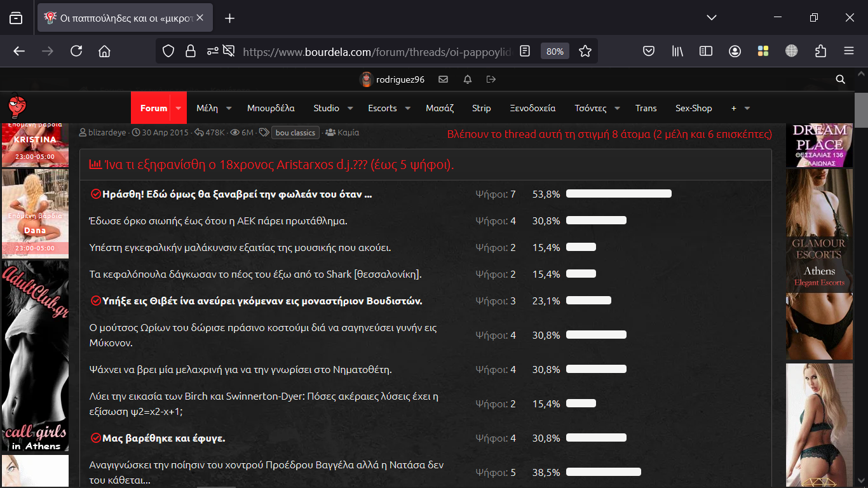Open the Sex-Shop menu item
The height and width of the screenshot is (488, 868).
(694, 108)
